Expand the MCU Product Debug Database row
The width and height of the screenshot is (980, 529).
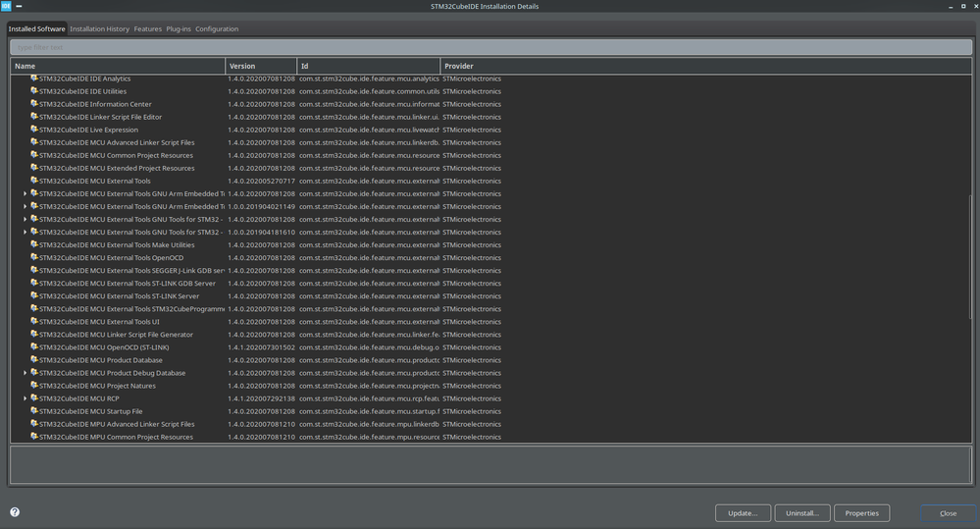tap(25, 373)
